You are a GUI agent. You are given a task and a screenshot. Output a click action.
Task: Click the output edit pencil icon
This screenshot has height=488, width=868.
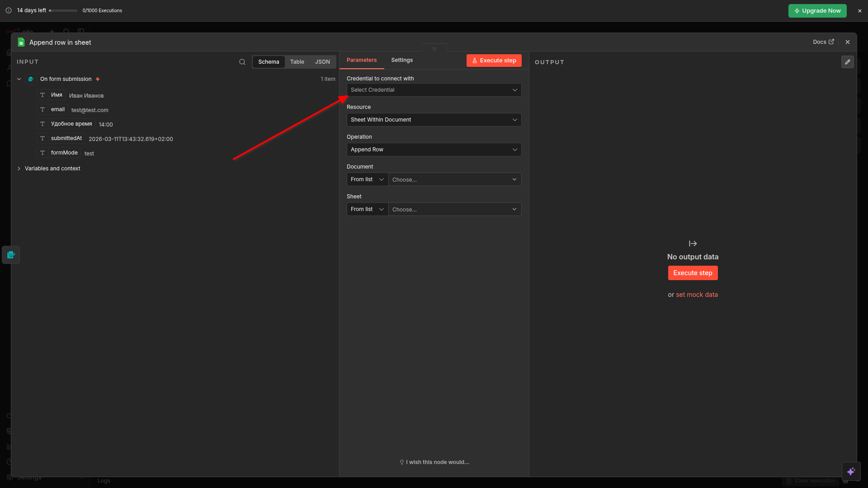[x=847, y=62]
